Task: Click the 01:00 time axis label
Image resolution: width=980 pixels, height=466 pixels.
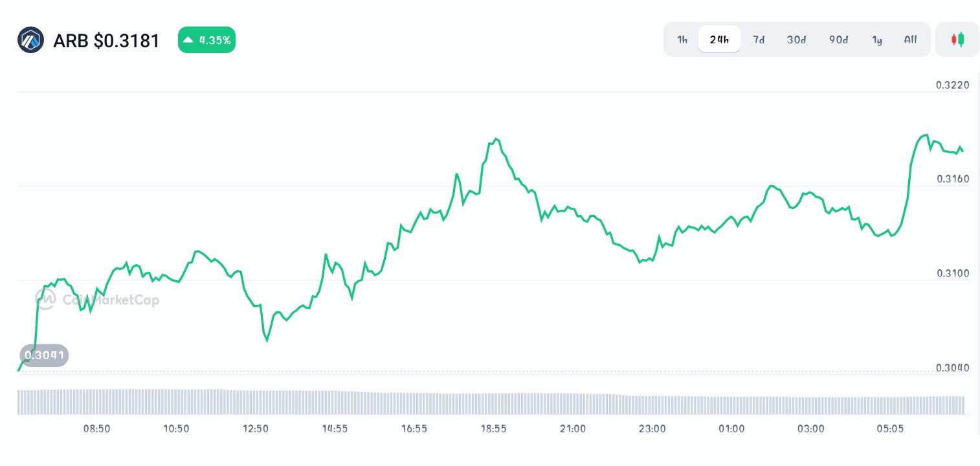Action: [x=731, y=428]
